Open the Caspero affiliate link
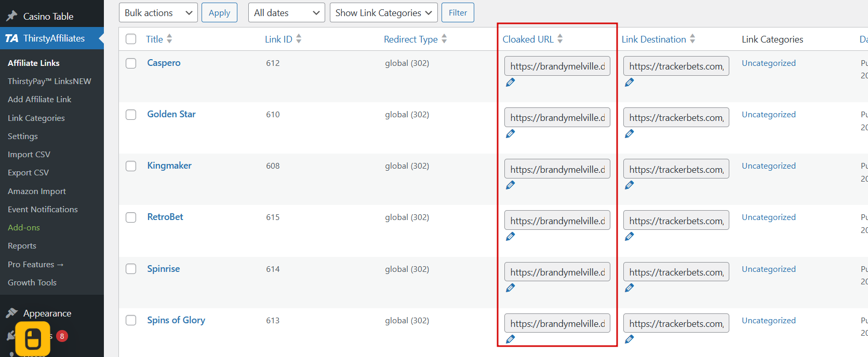The height and width of the screenshot is (357, 868). [164, 63]
